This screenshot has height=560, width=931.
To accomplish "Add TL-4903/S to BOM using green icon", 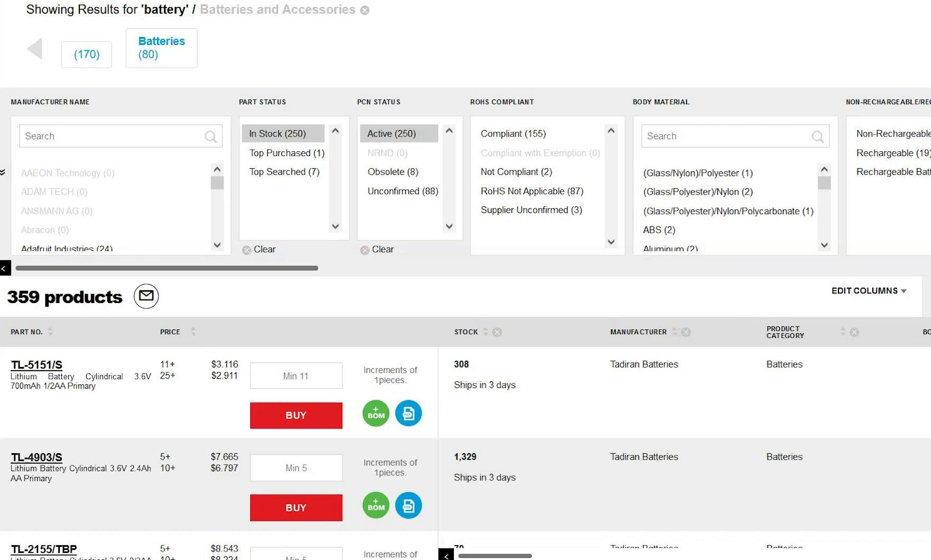I will point(376,505).
